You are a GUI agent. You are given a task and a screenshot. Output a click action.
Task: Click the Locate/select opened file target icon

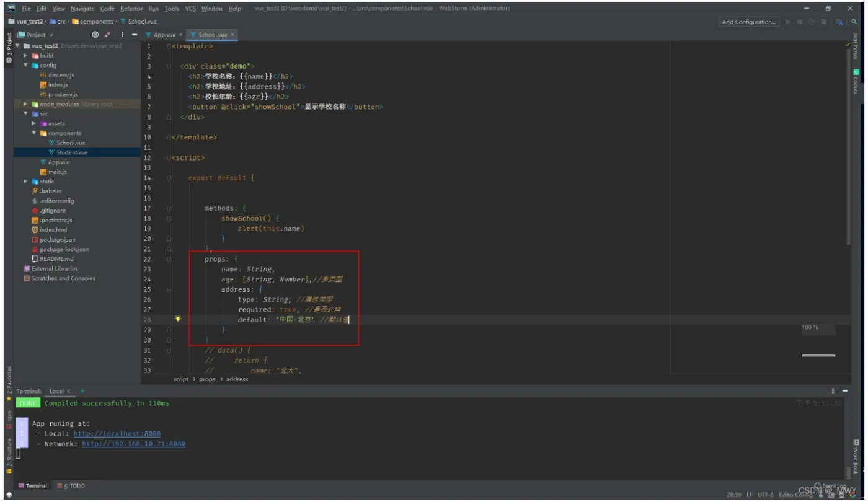(x=95, y=35)
